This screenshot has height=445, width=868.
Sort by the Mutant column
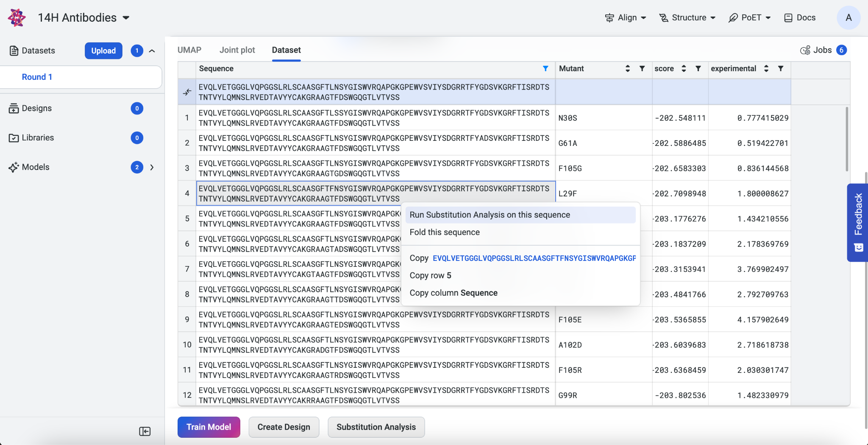point(628,68)
